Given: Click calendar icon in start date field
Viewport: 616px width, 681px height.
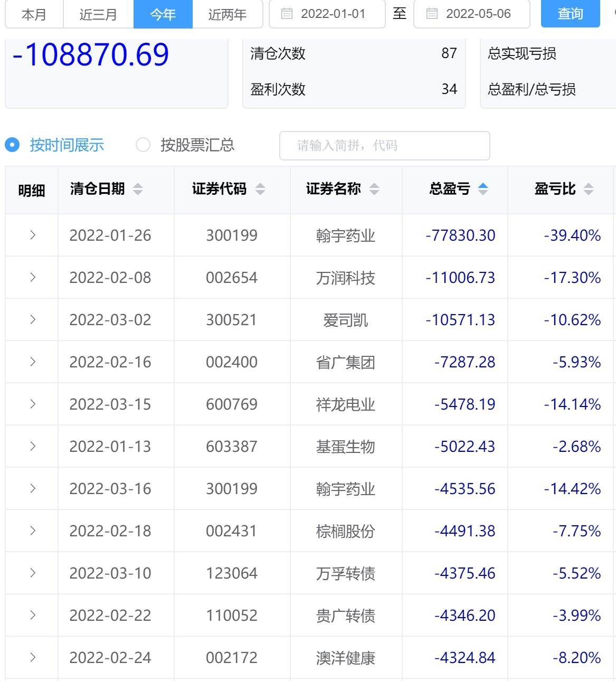Looking at the screenshot, I should coord(287,14).
